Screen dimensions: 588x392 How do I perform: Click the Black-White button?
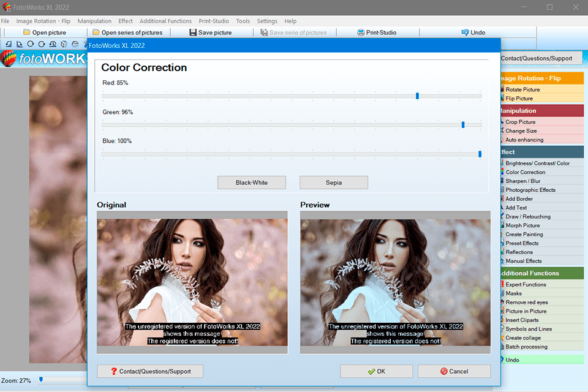252,183
